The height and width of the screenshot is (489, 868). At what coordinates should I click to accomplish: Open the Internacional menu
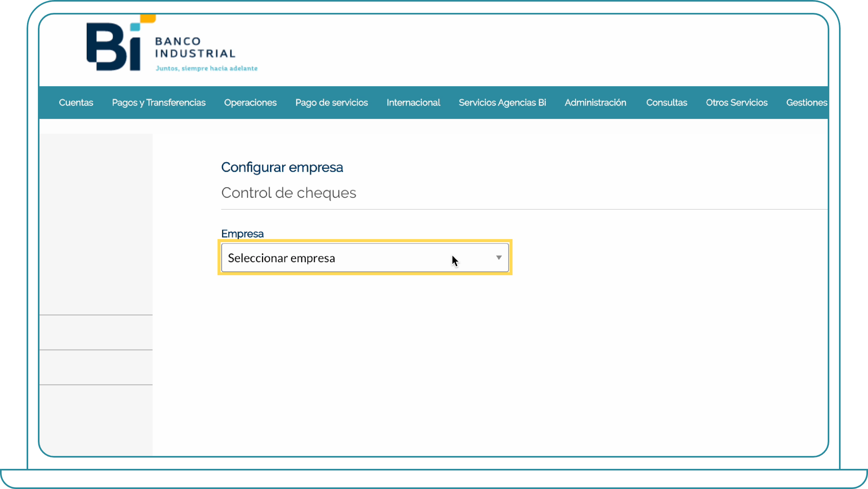coord(413,103)
